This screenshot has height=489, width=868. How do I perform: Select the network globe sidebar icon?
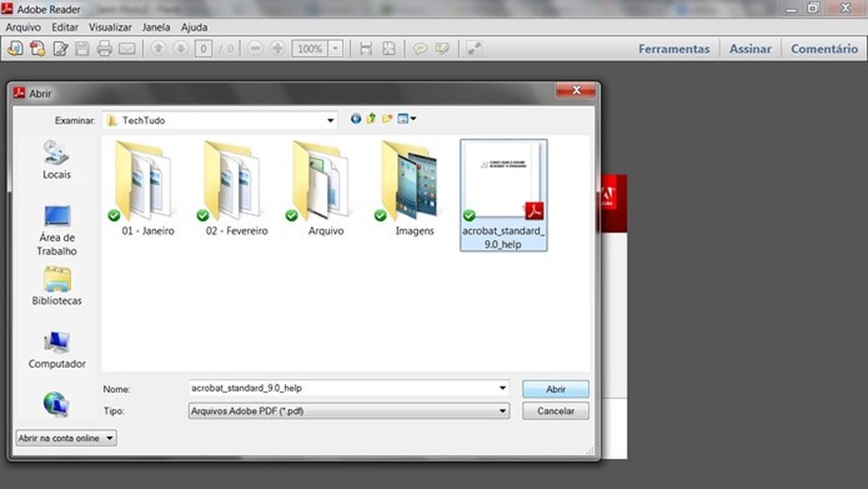coord(56,404)
